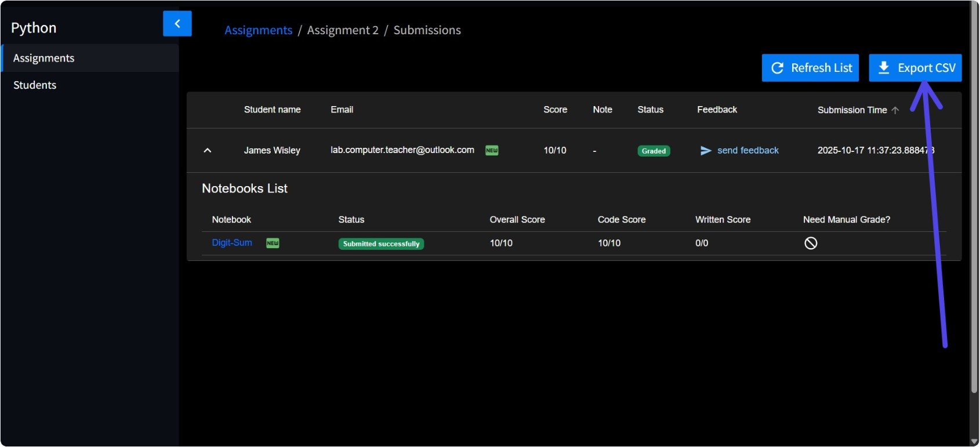
Task: Select the student name James Wisley
Action: point(272,150)
